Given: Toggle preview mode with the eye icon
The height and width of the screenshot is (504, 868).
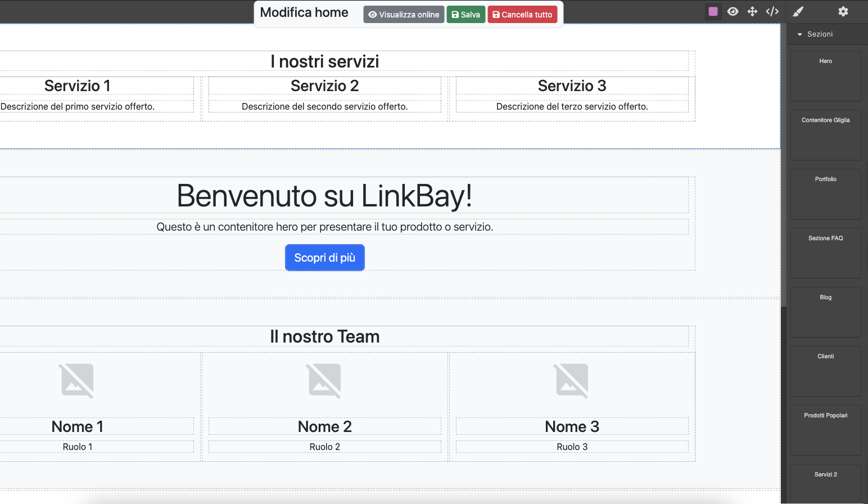Looking at the screenshot, I should coord(733,11).
